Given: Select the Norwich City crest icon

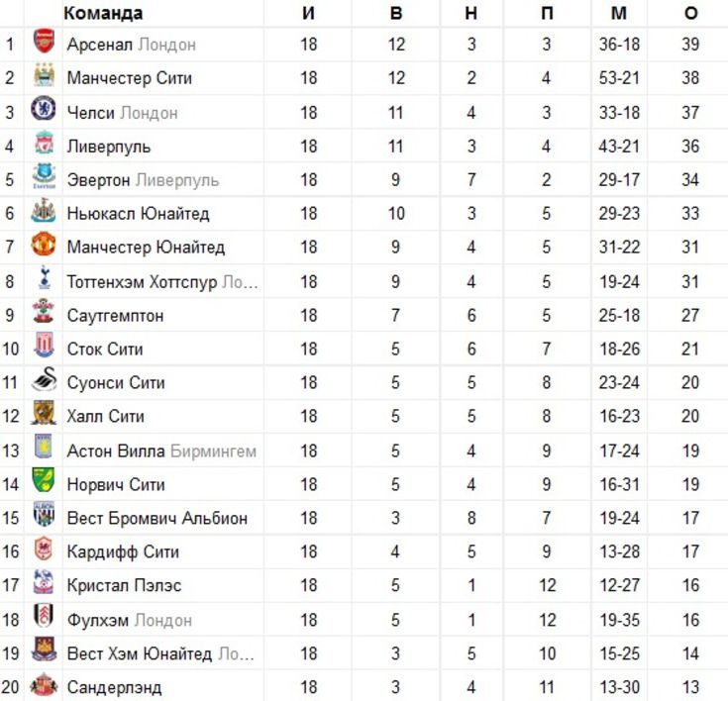Looking at the screenshot, I should pos(44,480).
